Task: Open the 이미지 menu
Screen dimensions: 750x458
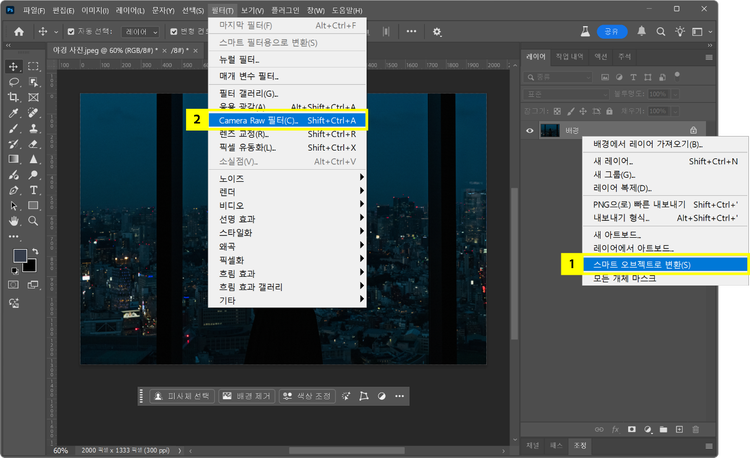Action: pos(95,10)
